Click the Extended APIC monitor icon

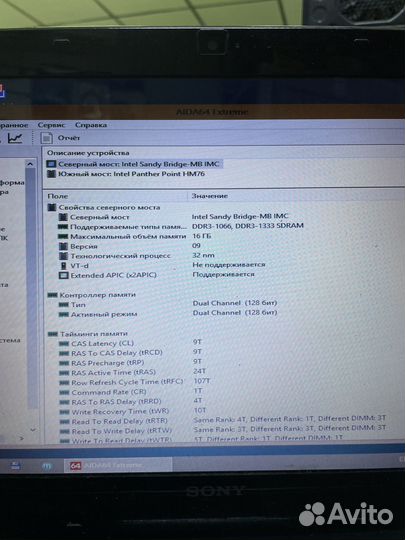coord(63,276)
